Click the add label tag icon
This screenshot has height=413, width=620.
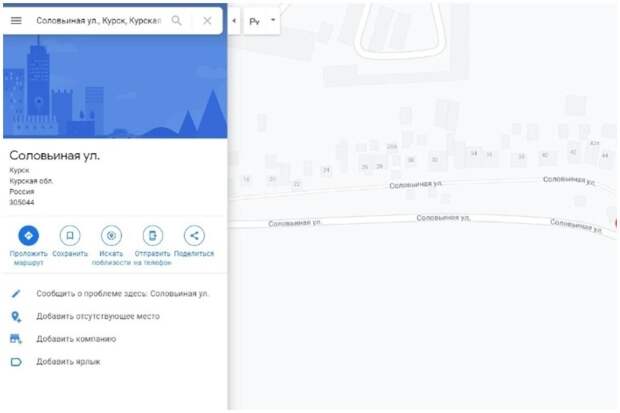tap(16, 362)
